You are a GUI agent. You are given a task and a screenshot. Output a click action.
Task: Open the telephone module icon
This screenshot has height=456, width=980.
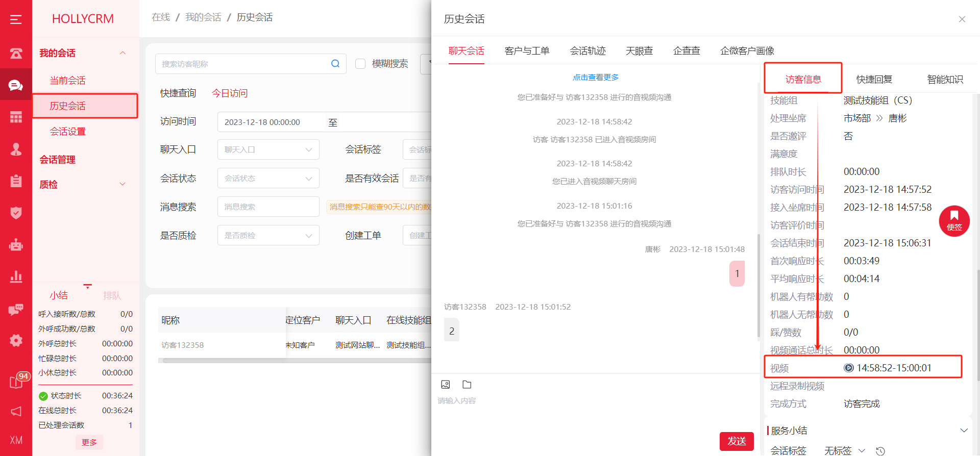point(16,53)
